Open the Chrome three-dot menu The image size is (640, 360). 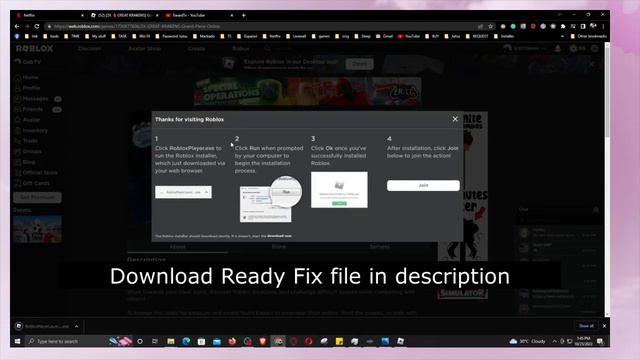pyautogui.click(x=603, y=26)
